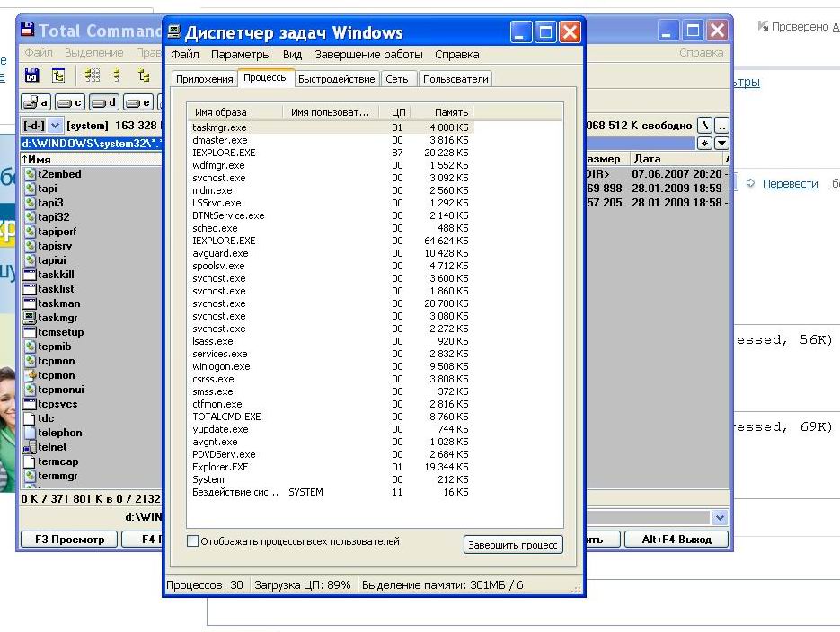Click the Перевести link
Image resolution: width=840 pixels, height=632 pixels.
click(x=791, y=183)
